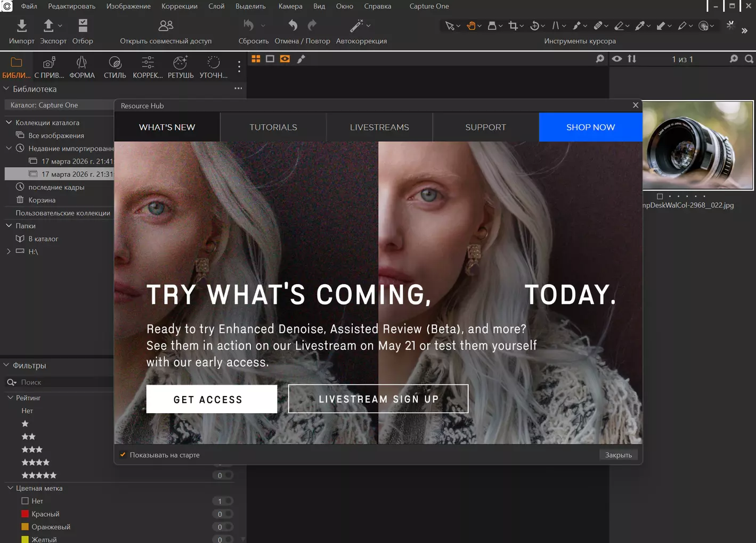
Task: Collapse the Библиотека panel chevron
Action: point(6,89)
